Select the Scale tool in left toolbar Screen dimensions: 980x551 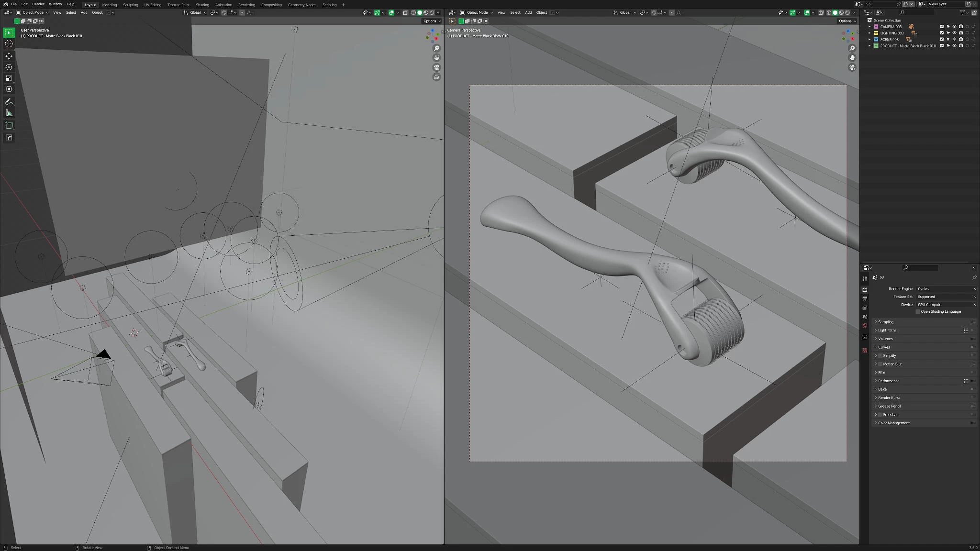(x=9, y=78)
